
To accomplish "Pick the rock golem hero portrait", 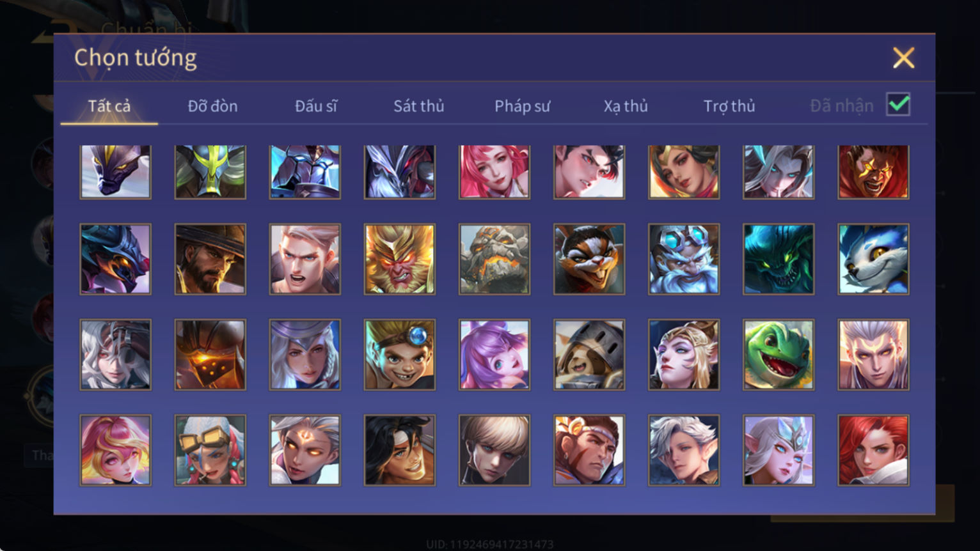I will [494, 259].
